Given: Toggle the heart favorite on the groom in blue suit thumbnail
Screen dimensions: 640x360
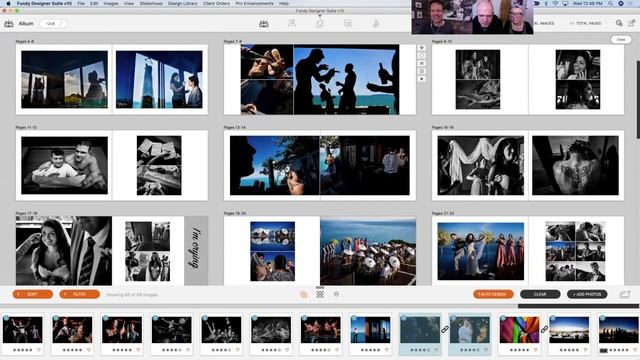Looking at the screenshot, I should [x=486, y=350].
